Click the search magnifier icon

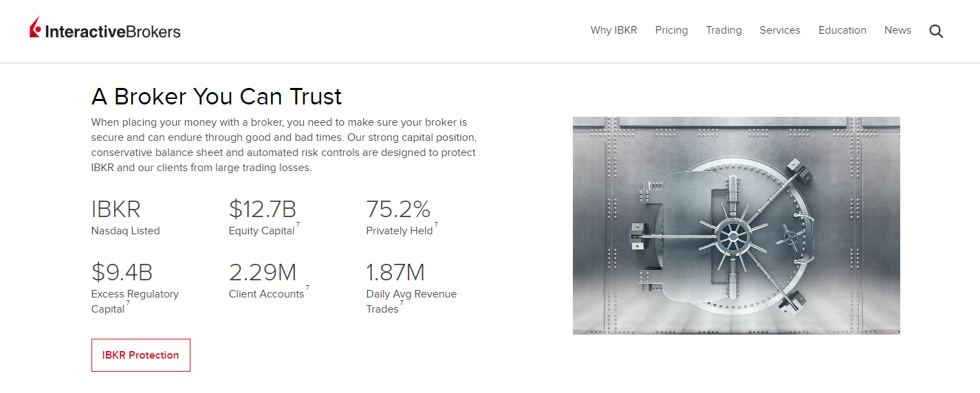936,31
